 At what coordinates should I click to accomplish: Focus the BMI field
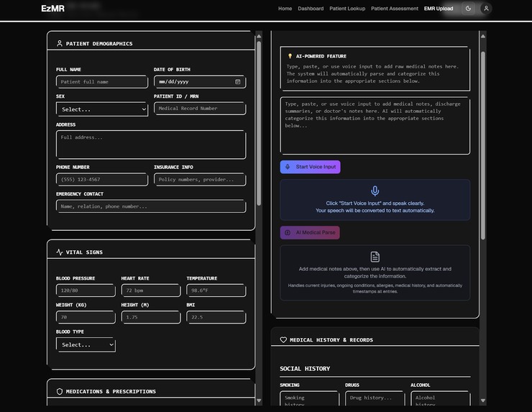pyautogui.click(x=216, y=317)
